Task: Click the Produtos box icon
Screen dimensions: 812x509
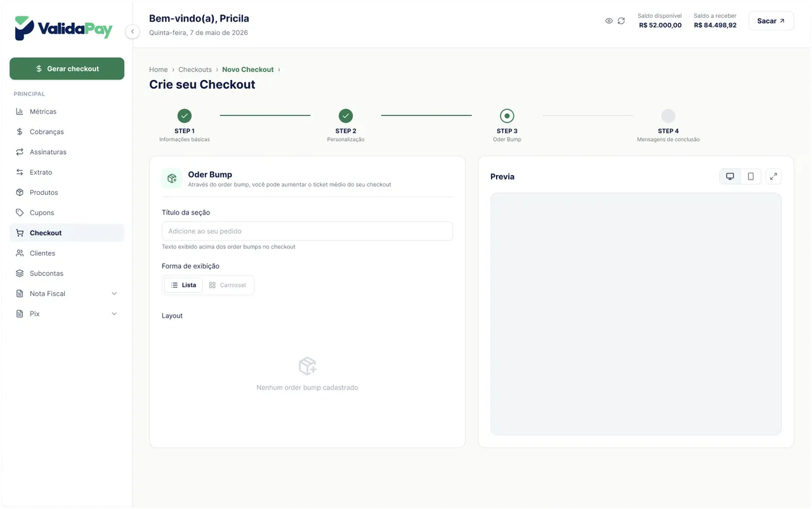Action: (x=20, y=192)
